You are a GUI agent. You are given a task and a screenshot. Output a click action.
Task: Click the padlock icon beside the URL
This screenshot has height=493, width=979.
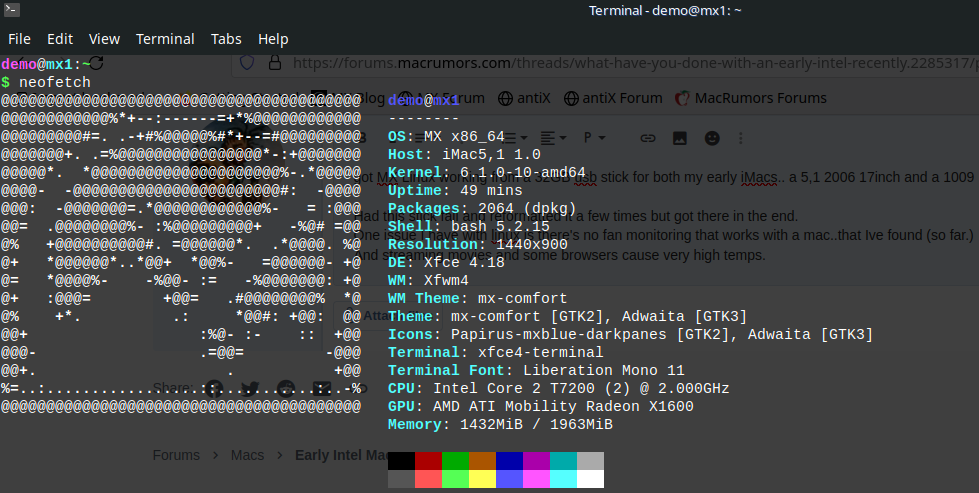[274, 63]
